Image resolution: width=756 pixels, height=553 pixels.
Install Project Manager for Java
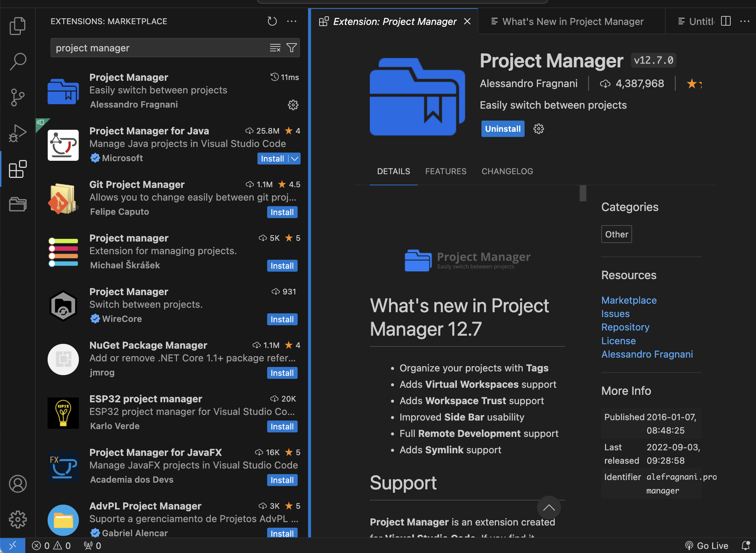pos(272,159)
